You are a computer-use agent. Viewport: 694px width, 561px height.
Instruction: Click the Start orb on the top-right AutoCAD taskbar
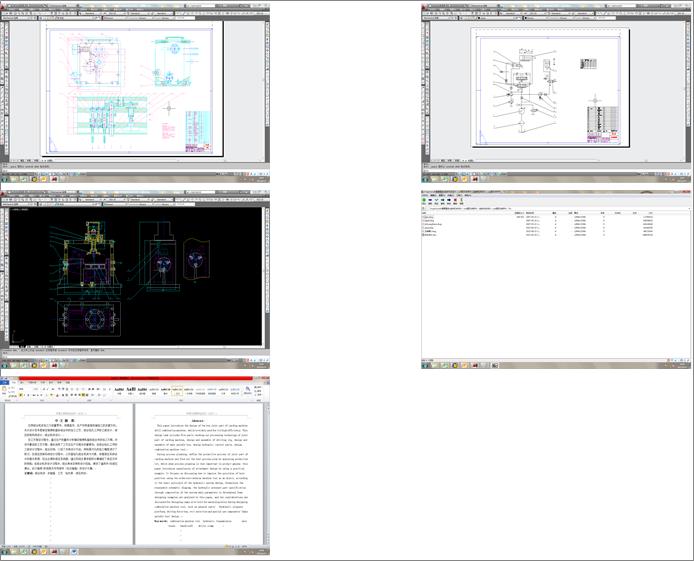[x=426, y=179]
